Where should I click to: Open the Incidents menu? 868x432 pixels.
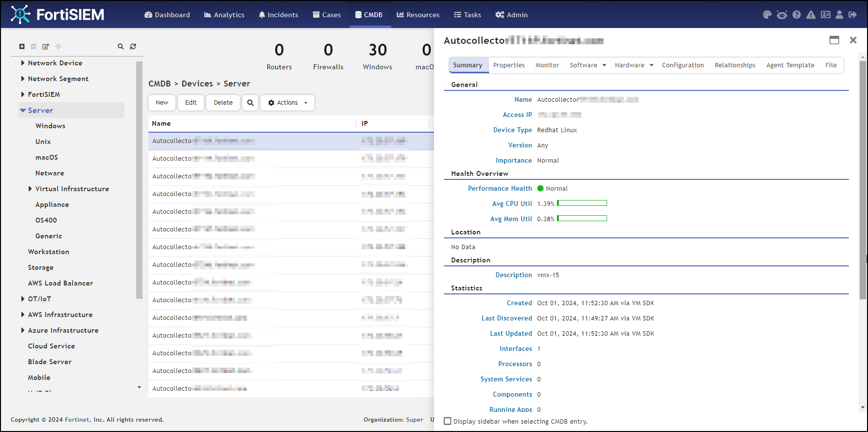pyautogui.click(x=278, y=15)
